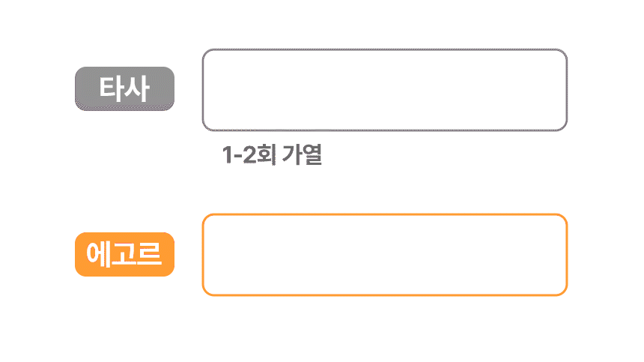Activate the orange outlined rectangle
The height and width of the screenshot is (362, 644).
[x=384, y=255]
